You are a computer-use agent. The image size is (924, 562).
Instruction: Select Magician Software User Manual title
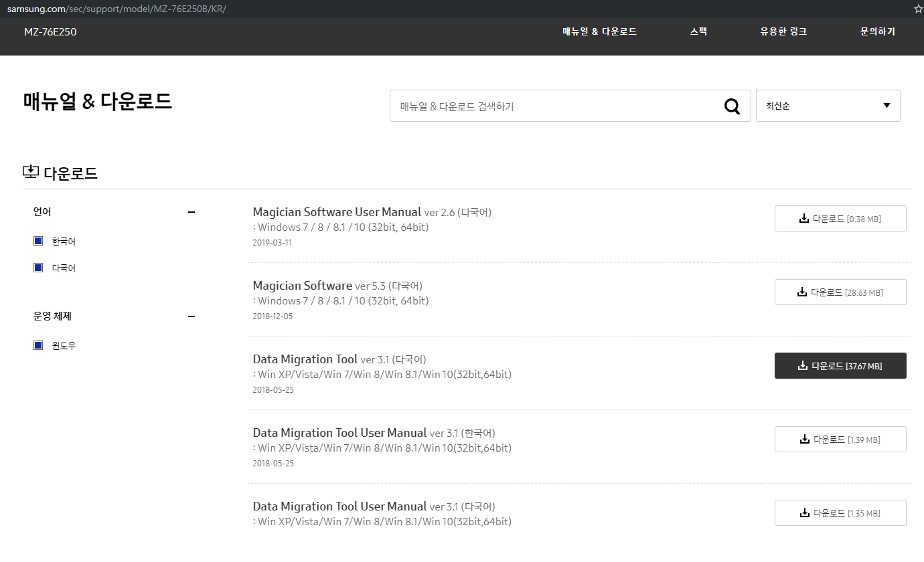tap(337, 212)
